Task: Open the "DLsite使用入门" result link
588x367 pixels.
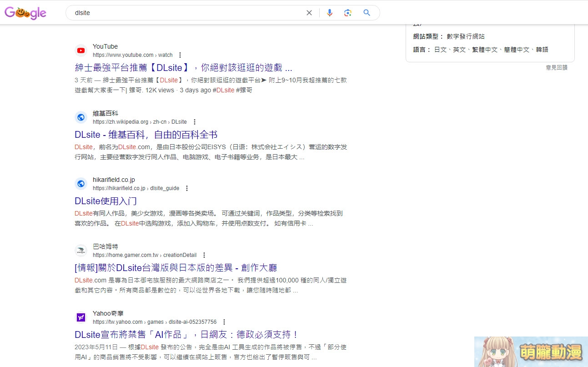Action: click(106, 201)
